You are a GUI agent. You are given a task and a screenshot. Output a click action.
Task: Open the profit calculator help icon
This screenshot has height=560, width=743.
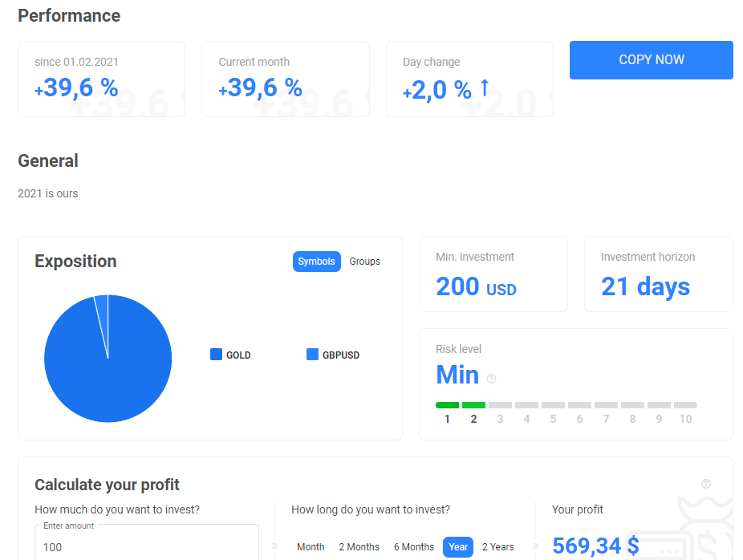[x=706, y=484]
